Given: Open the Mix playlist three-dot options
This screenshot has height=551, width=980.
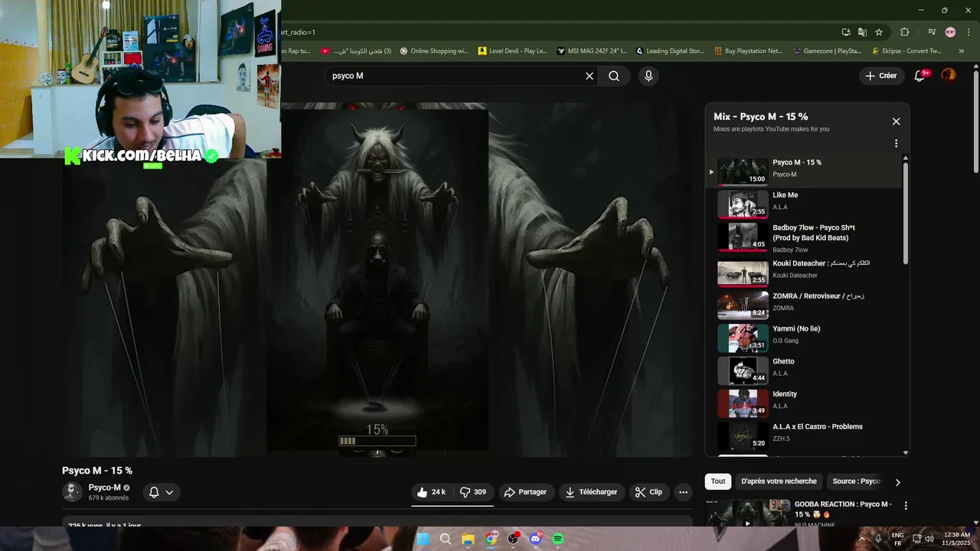Looking at the screenshot, I should pyautogui.click(x=896, y=143).
